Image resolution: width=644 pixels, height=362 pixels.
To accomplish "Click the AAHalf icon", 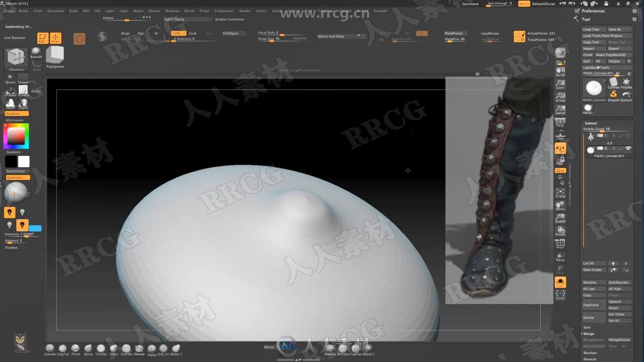I will 560,110.
